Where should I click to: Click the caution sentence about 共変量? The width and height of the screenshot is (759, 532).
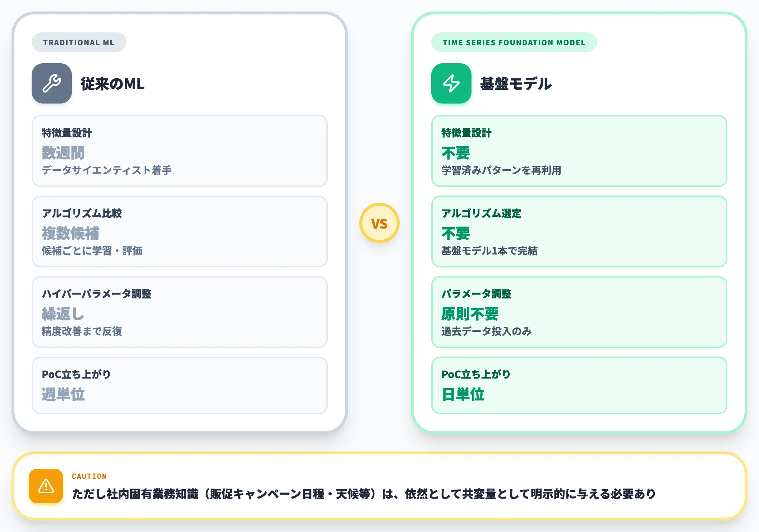coord(364,494)
